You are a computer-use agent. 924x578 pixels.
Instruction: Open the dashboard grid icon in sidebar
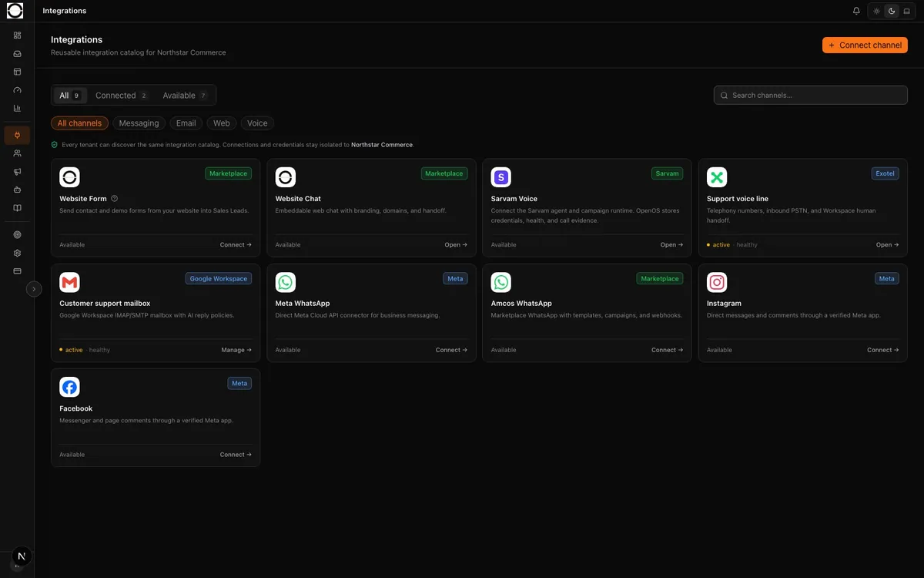[17, 35]
